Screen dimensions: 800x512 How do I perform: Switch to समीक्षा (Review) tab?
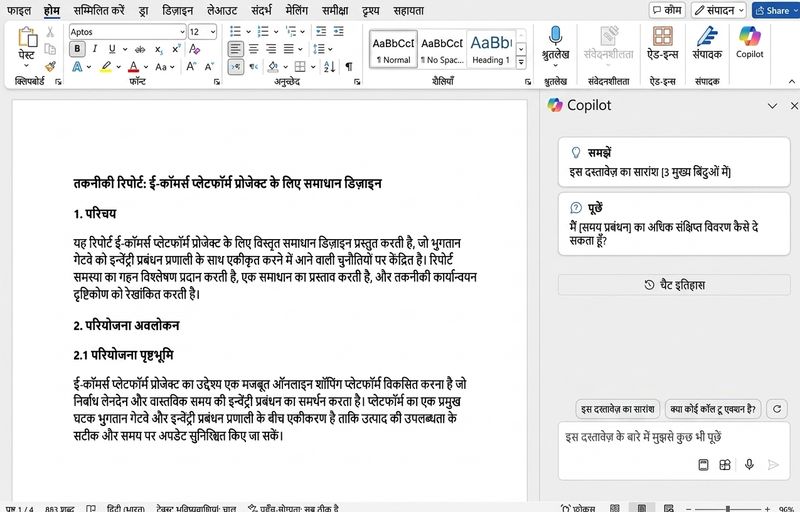pyautogui.click(x=335, y=10)
